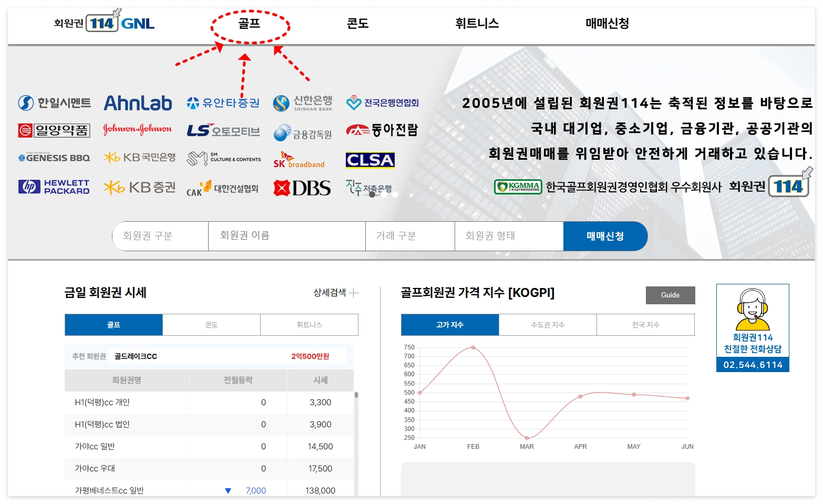Select the 골프 tab in 금일 회원권 시세

point(114,325)
